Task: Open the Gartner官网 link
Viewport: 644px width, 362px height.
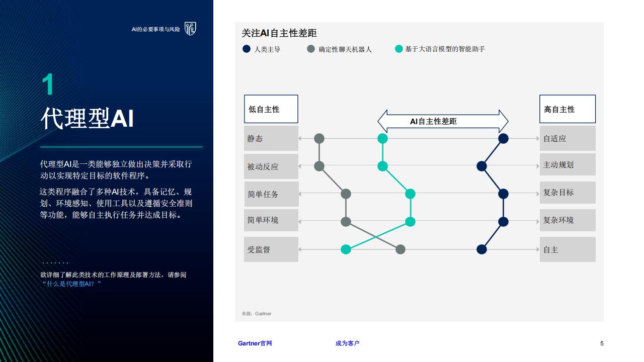Action: point(255,343)
